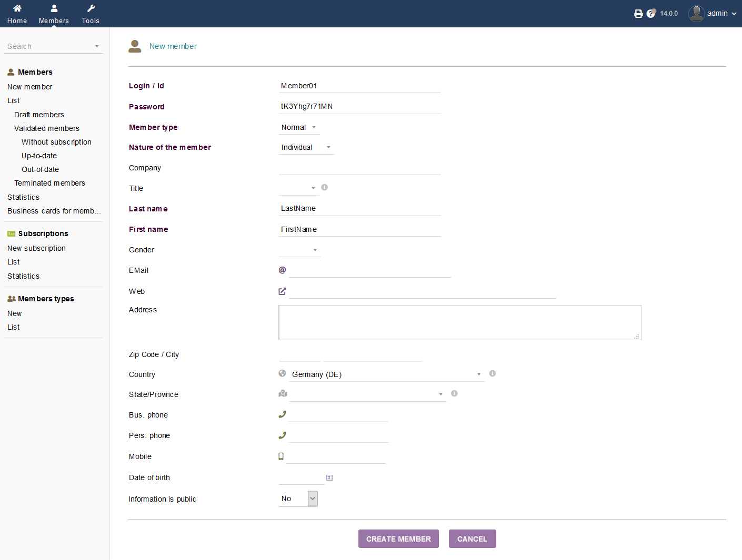Click the web link icon beside the Web field
The width and height of the screenshot is (742, 560).
point(282,291)
